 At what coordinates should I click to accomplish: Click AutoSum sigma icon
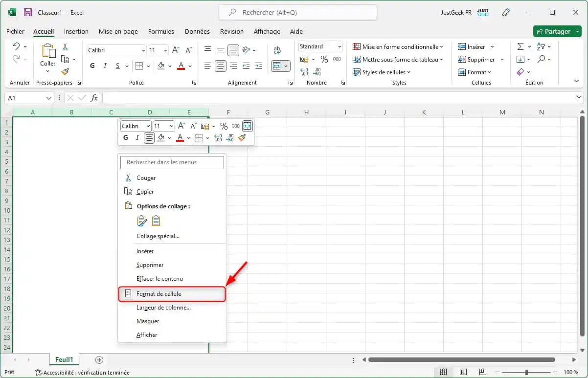coord(520,46)
